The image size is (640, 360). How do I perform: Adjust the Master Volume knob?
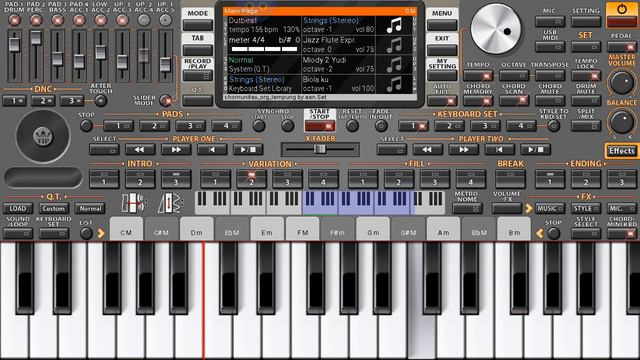coord(621,82)
